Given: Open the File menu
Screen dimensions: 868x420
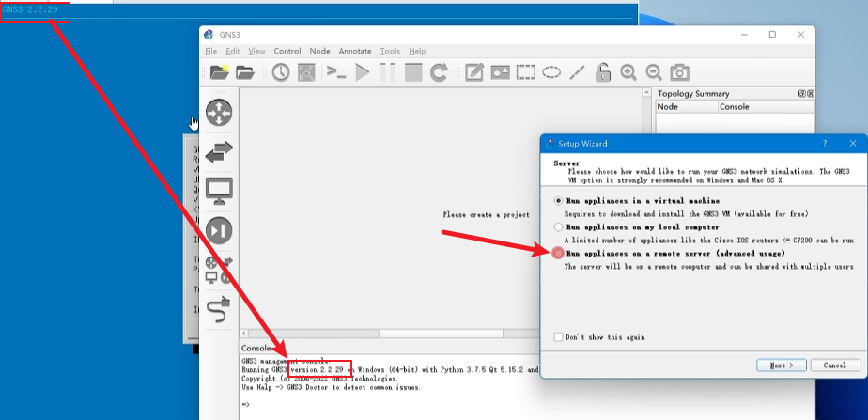Looking at the screenshot, I should [210, 51].
